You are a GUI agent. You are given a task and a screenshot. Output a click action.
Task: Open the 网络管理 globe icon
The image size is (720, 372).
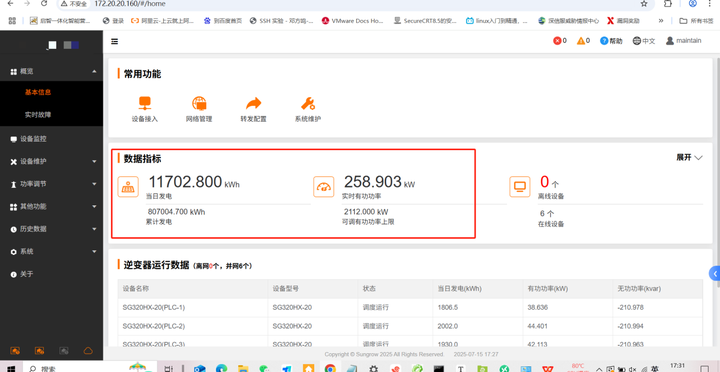point(199,103)
